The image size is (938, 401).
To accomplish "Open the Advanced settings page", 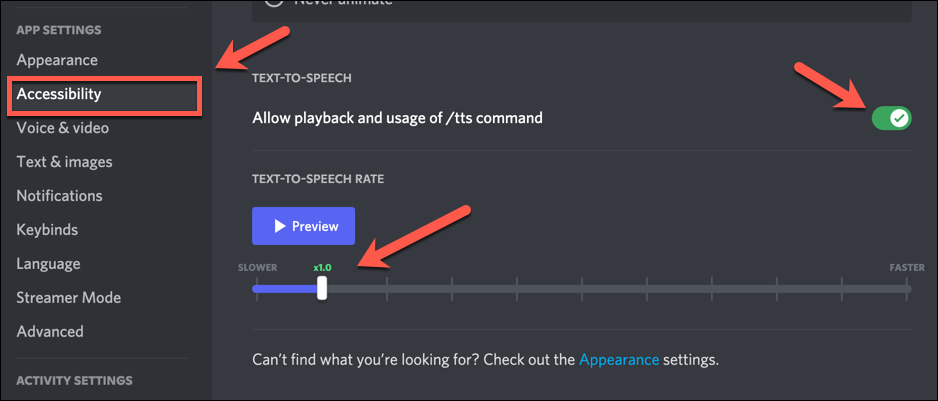I will 50,332.
